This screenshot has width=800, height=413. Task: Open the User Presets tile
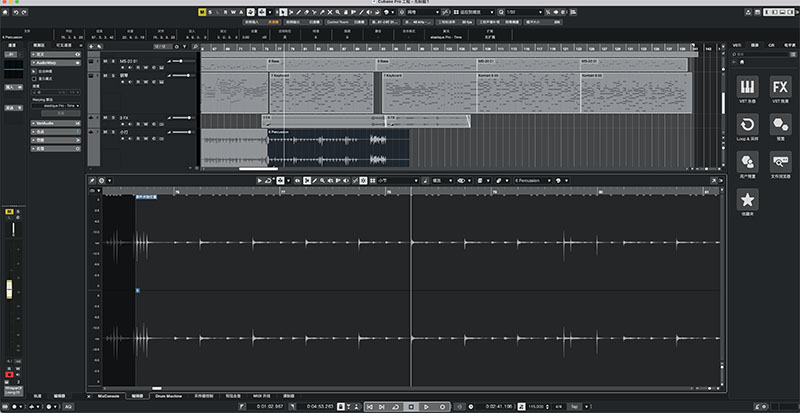click(747, 161)
